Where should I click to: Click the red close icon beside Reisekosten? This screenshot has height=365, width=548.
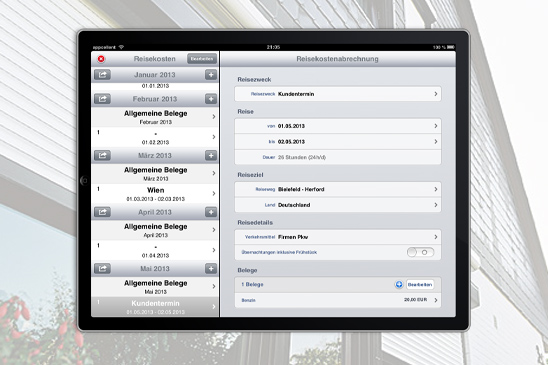point(101,59)
